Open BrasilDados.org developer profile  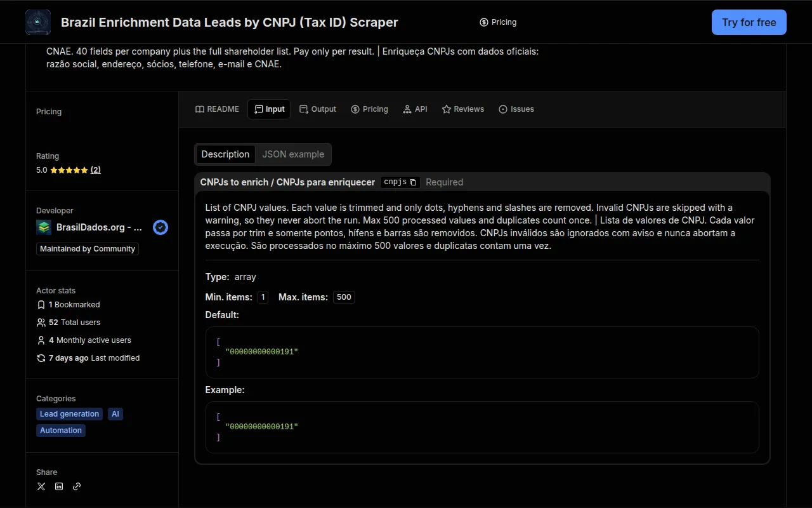click(99, 227)
